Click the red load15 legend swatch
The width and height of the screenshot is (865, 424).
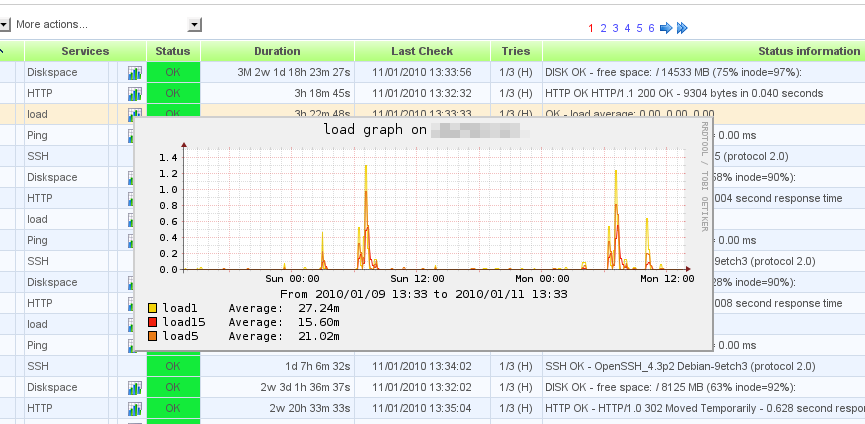coord(153,323)
